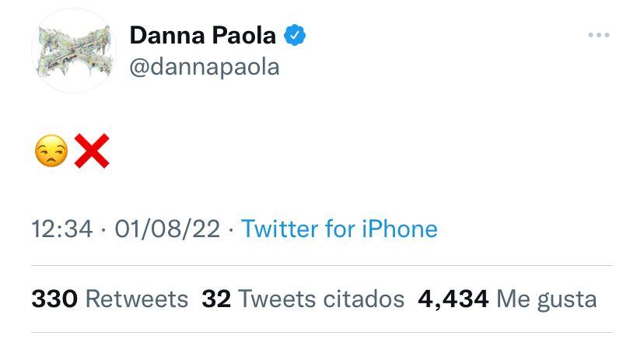Open the @dannapaola handle
644x339 pixels.
coord(204,68)
